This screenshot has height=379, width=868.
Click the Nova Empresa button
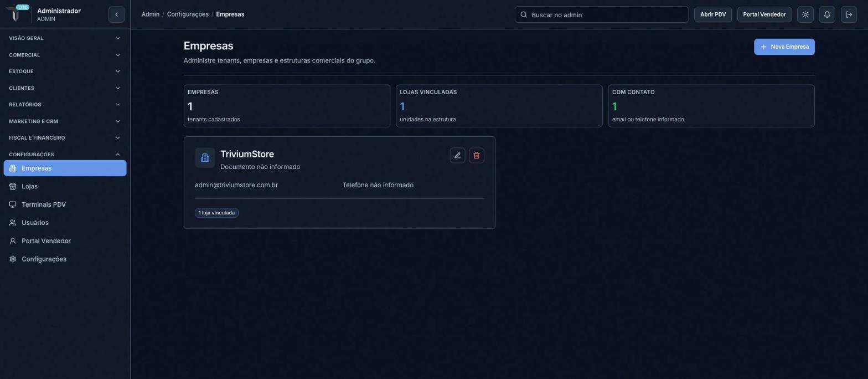point(784,47)
